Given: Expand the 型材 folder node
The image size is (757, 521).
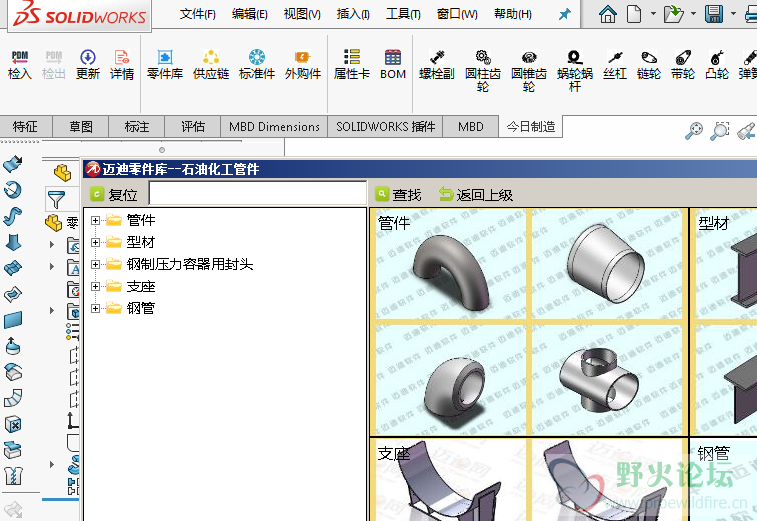Looking at the screenshot, I should [x=96, y=242].
